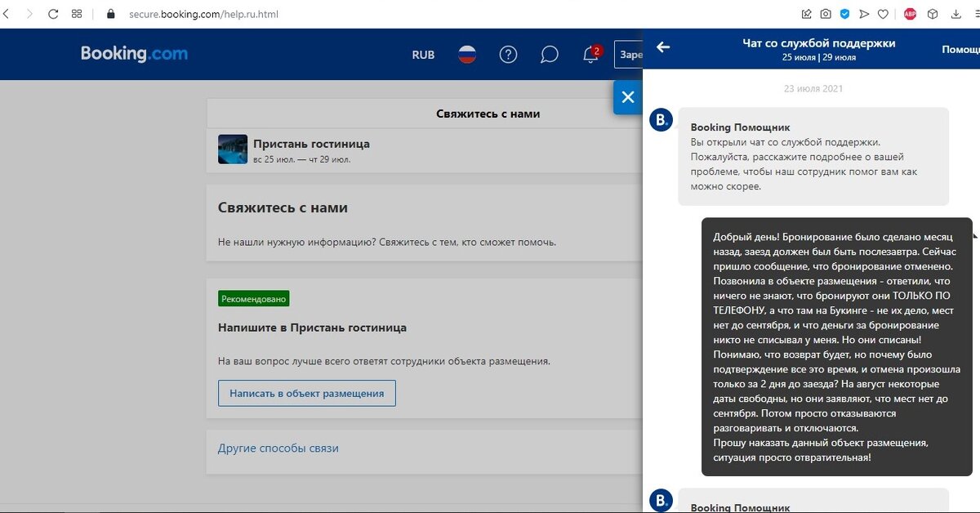Screen dimensions: 980x513
Task: Open the Russian flag language selector
Action: pos(467,55)
